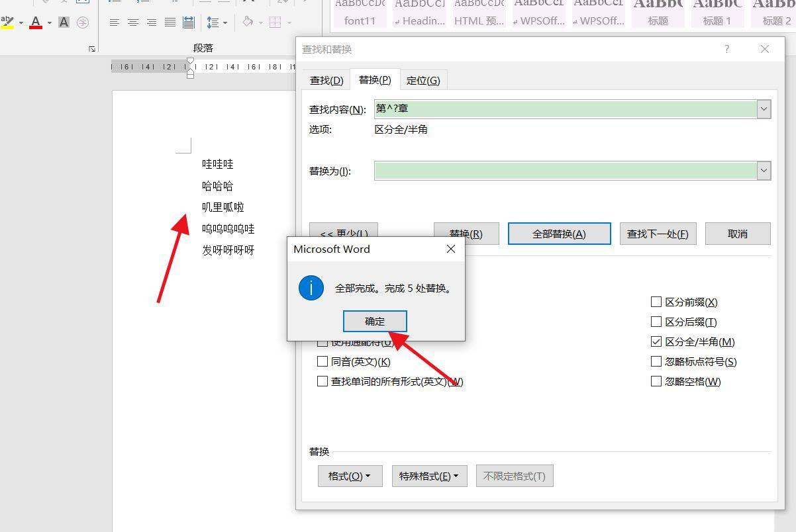Enable the 忽略标点符号 checkbox
796x532 pixels.
click(656, 361)
